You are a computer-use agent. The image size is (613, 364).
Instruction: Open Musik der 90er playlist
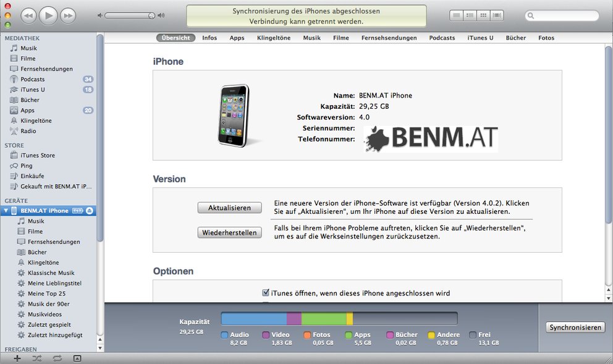(48, 304)
